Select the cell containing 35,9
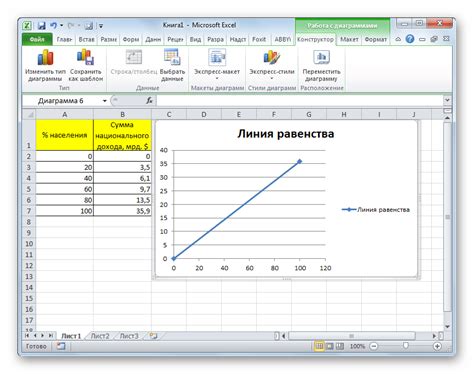 (x=122, y=211)
